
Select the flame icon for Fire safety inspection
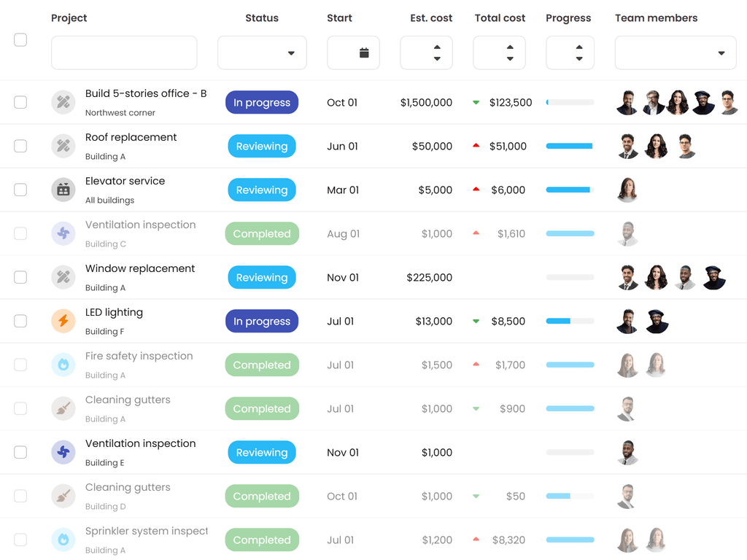click(x=63, y=365)
